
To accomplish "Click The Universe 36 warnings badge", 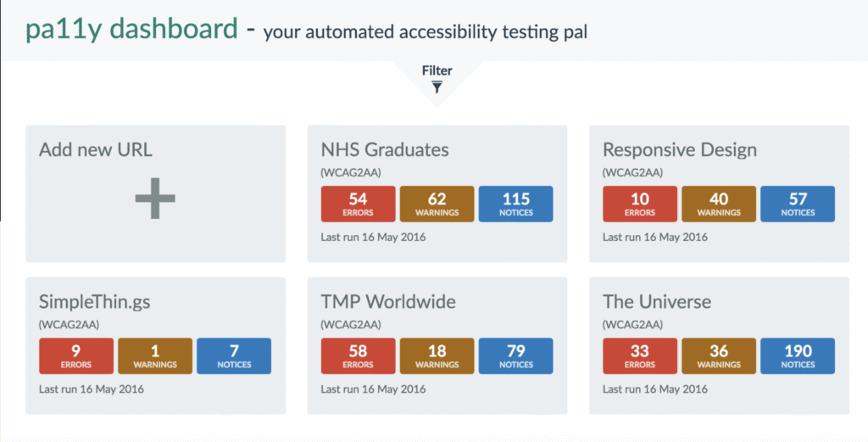I will 719,356.
